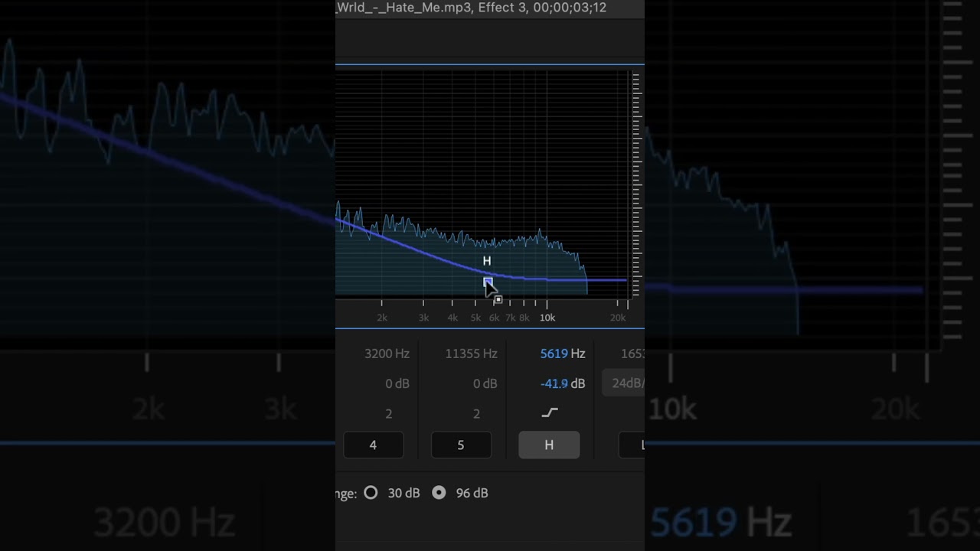
Task: Open the 24dB slope dropdown
Action: [x=623, y=383]
